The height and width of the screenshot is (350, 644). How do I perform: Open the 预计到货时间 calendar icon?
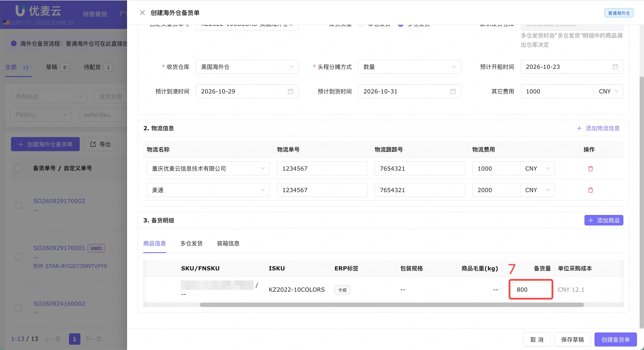[453, 91]
